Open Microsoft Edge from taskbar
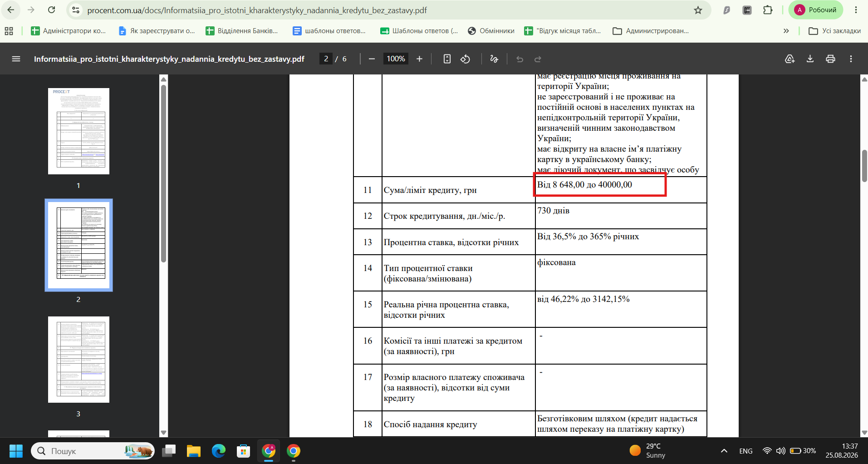The width and height of the screenshot is (868, 464). 219,451
